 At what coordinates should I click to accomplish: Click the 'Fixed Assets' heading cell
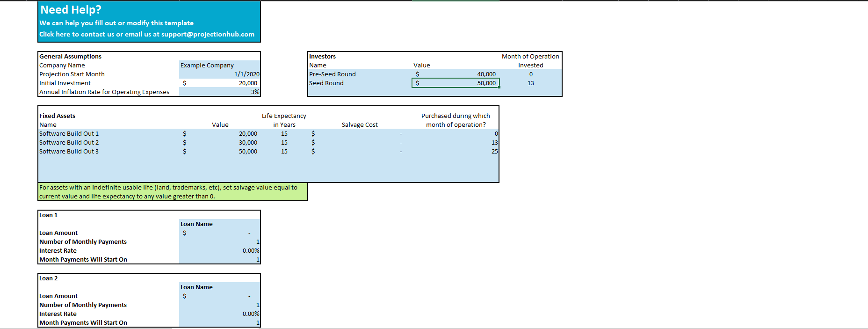[x=57, y=116]
